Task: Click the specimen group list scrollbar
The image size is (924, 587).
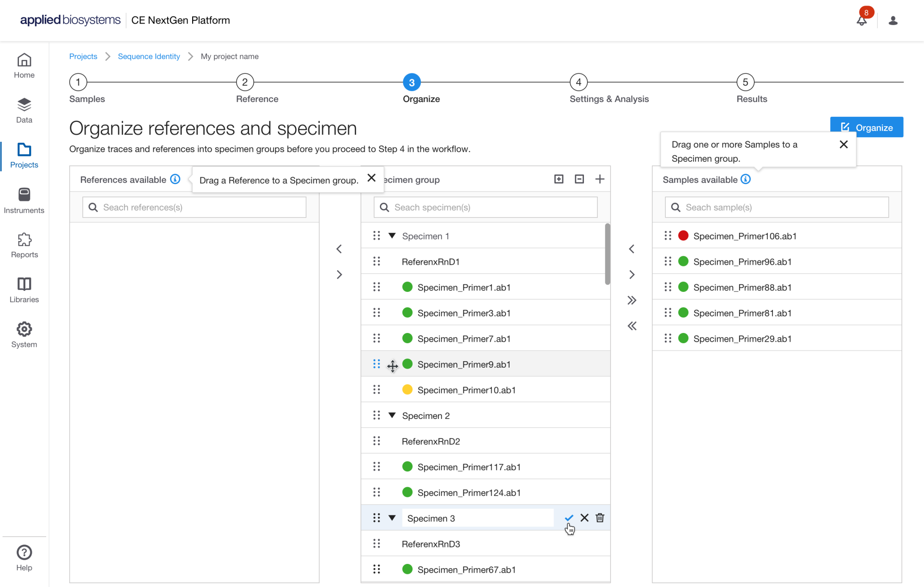Action: [x=607, y=254]
